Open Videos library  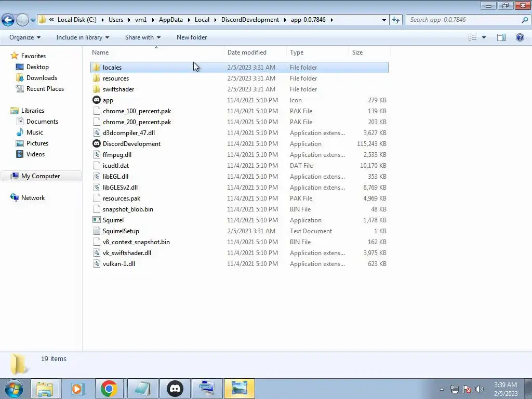coord(35,154)
